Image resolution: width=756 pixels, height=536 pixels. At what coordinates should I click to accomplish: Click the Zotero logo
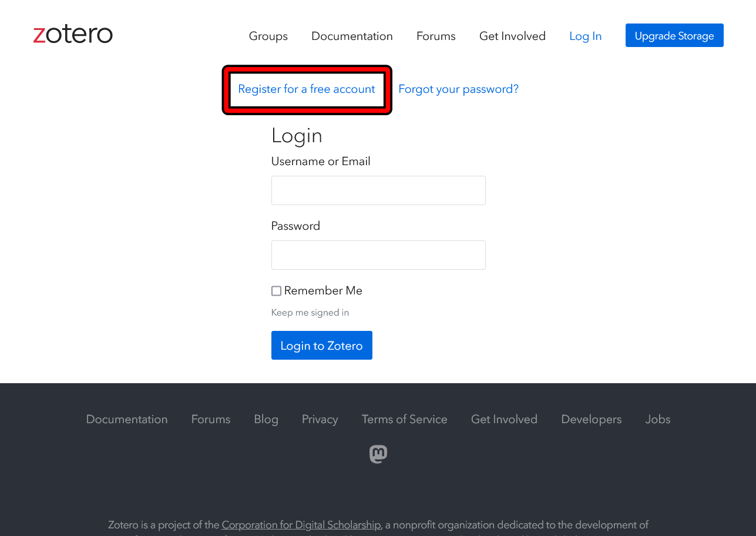73,35
